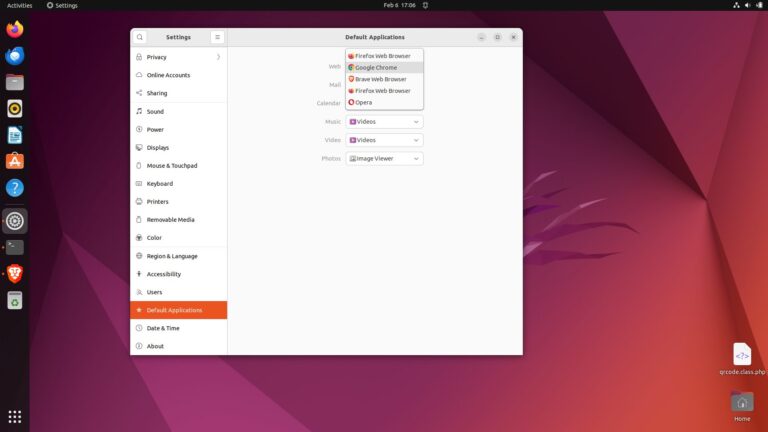The image size is (768, 432).
Task: Go to Mouse & Touchpad settings
Action: [179, 166]
